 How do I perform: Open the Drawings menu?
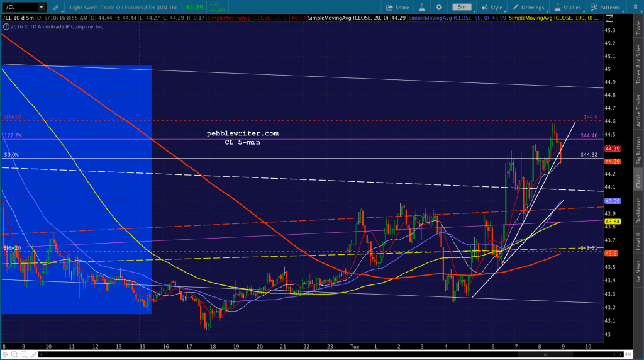coord(528,8)
